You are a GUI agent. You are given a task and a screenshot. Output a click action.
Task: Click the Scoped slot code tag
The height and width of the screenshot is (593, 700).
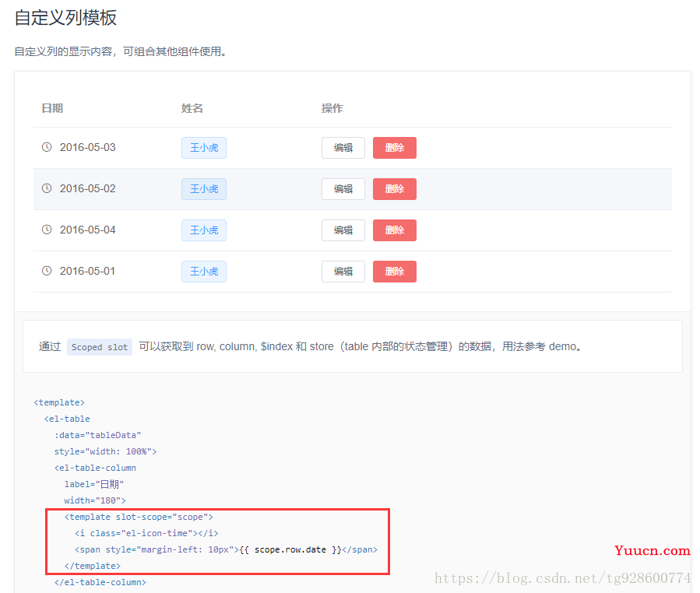[100, 347]
